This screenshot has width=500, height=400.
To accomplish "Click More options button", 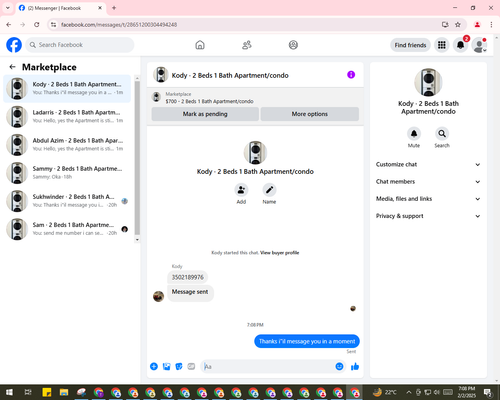I will (x=310, y=114).
